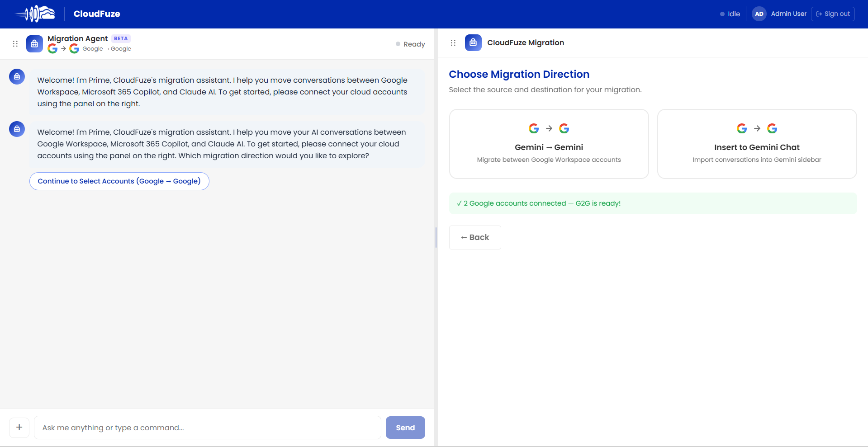Screen dimensions: 868x447
Task: Click the Choose Migration Direction heading
Action: pyautogui.click(x=519, y=74)
